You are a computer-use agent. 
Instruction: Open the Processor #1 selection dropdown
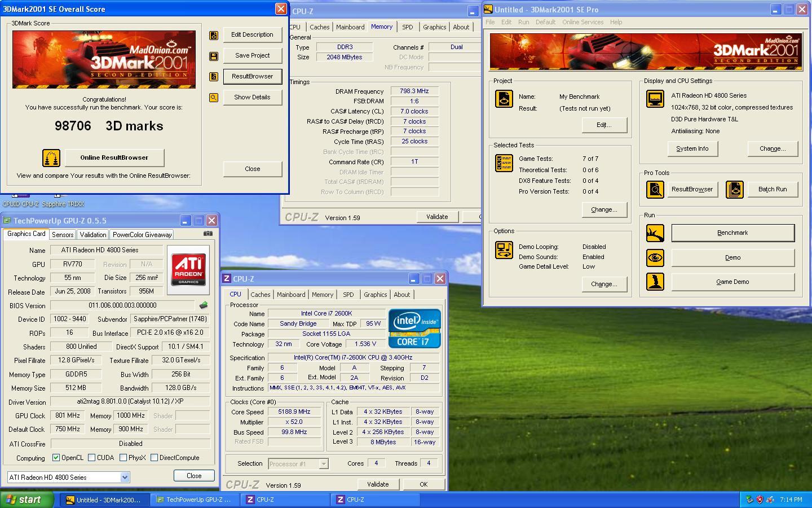tap(324, 464)
